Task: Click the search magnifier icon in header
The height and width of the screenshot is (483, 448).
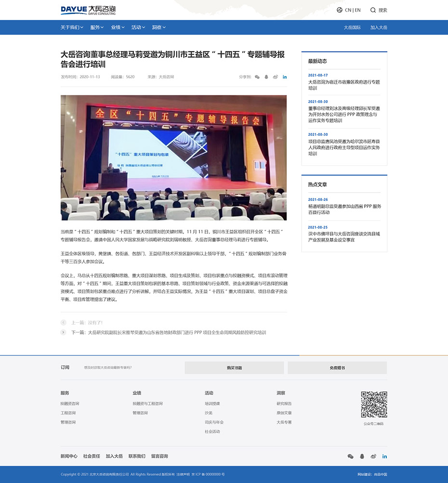Action: pos(373,10)
